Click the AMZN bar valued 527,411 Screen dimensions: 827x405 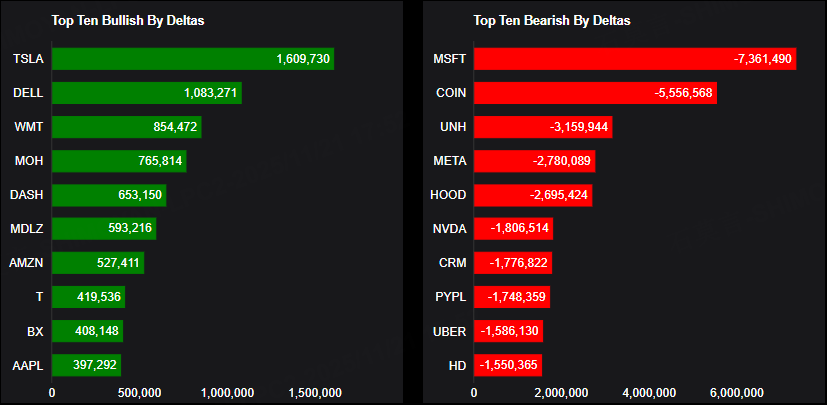97,263
